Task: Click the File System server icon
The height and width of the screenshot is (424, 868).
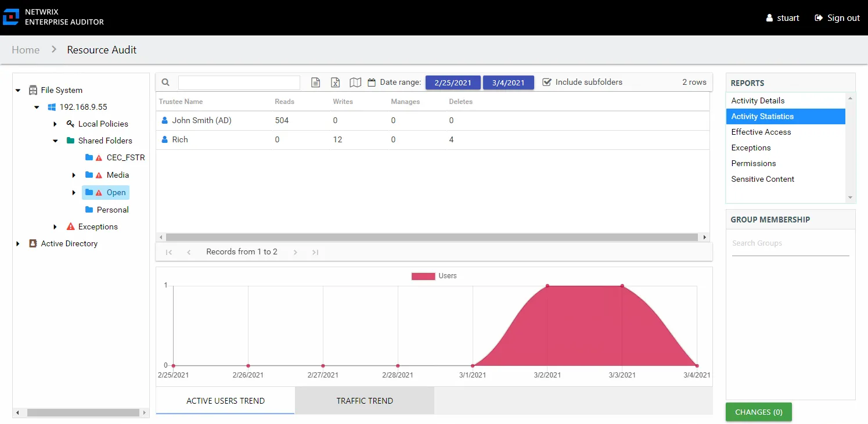Action: click(33, 90)
